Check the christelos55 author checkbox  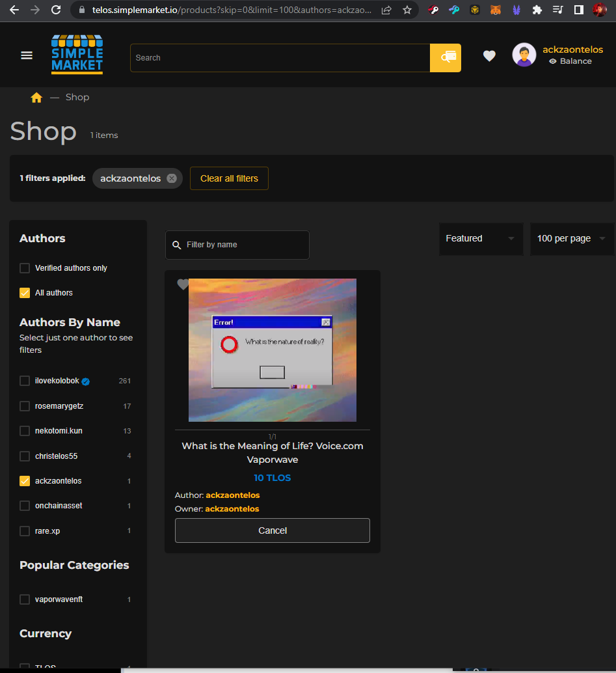pos(25,456)
